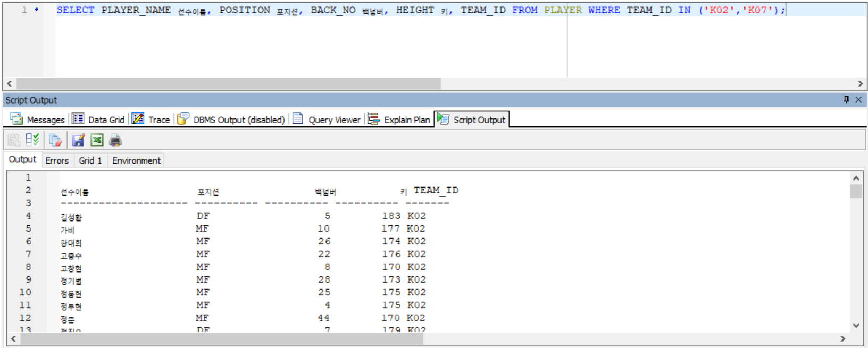Click the TEAM_ID column header in output
This screenshot has width=868, height=348.
436,190
